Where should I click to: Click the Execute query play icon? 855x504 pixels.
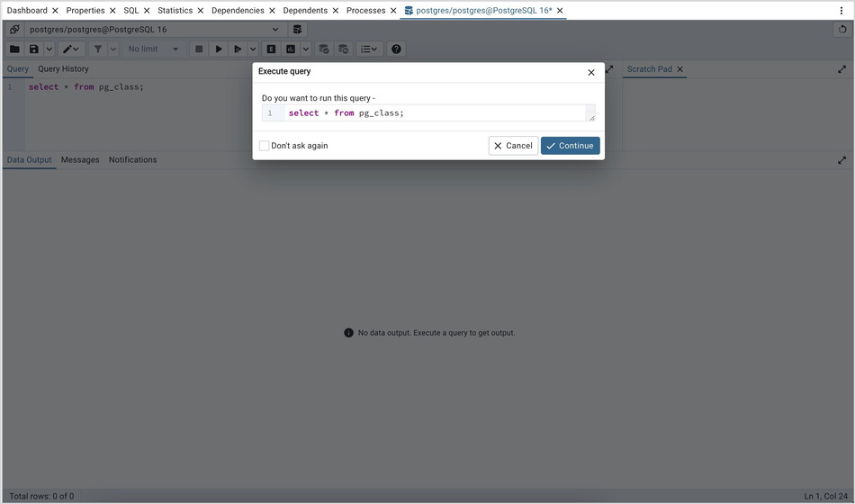point(219,49)
